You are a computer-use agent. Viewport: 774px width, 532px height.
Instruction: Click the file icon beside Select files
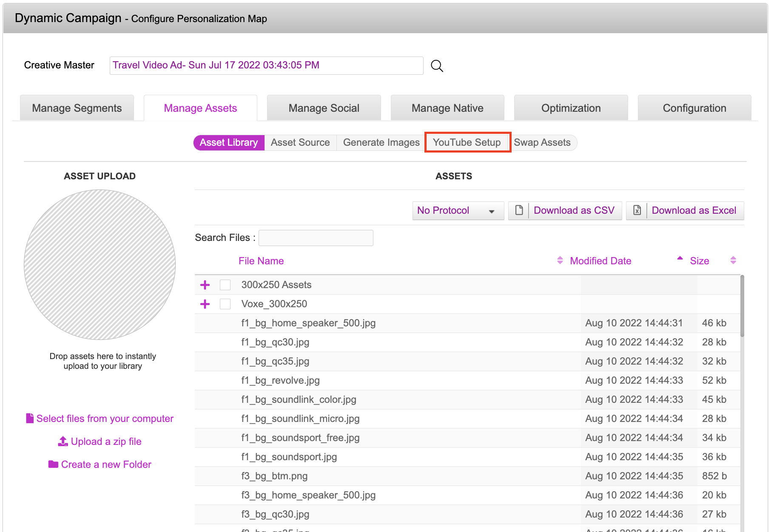click(x=30, y=419)
